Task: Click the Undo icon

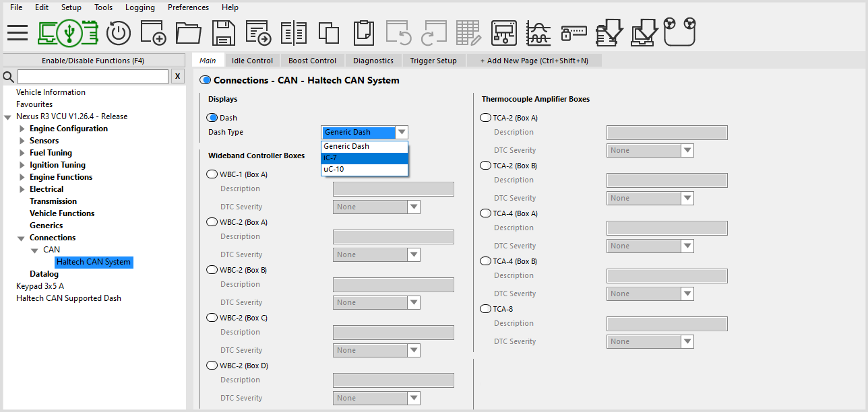Action: (399, 32)
